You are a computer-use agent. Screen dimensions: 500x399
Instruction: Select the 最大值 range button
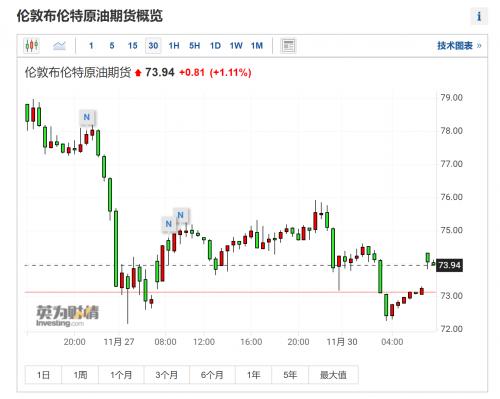tap(333, 375)
